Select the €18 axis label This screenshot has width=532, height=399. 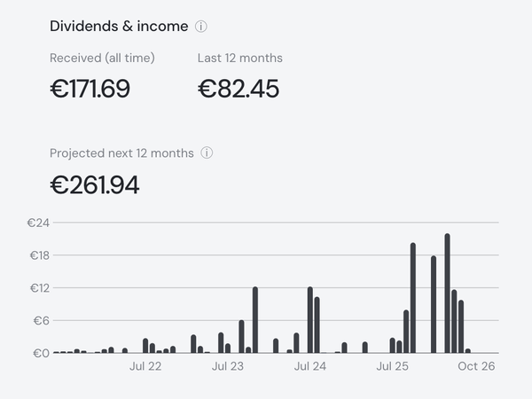coord(40,255)
